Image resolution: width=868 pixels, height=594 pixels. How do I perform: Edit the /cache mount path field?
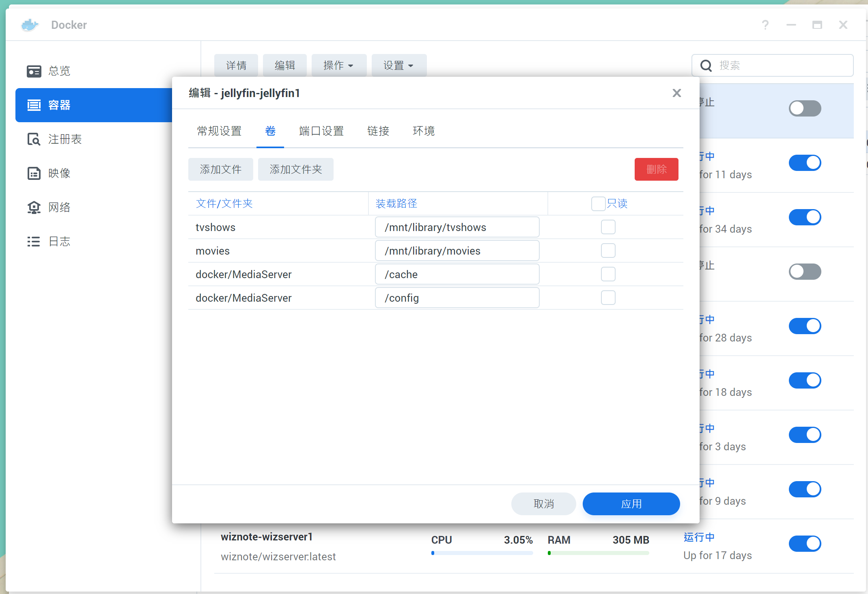(457, 274)
